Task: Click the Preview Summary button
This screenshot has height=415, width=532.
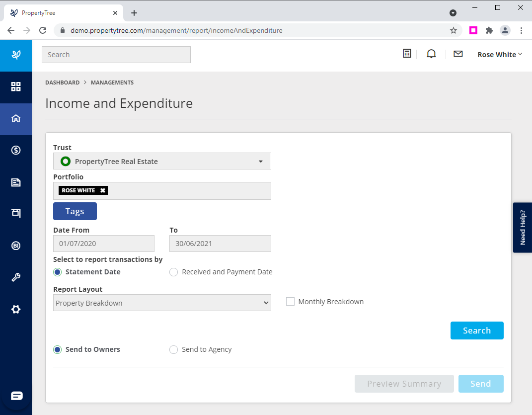Action: click(x=404, y=384)
